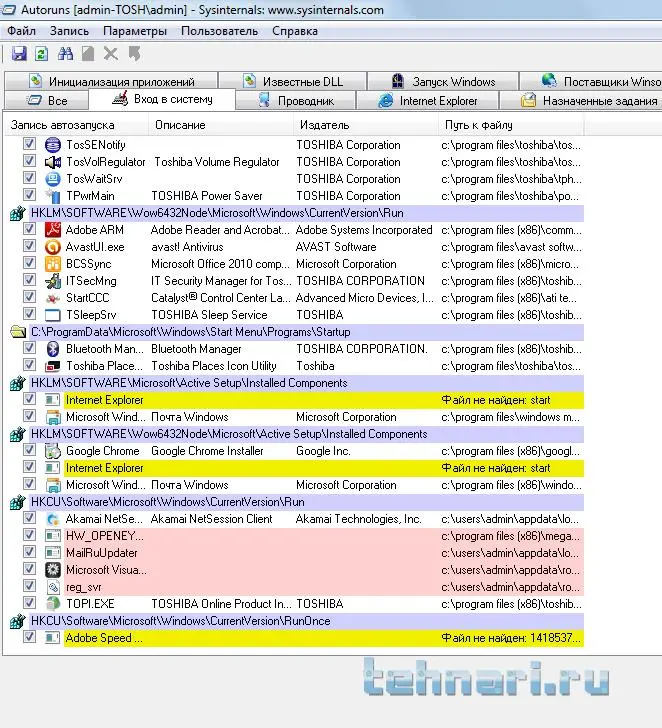Click the TosVolRegulator speaker icon
This screenshot has width=662, height=728.
tap(52, 162)
